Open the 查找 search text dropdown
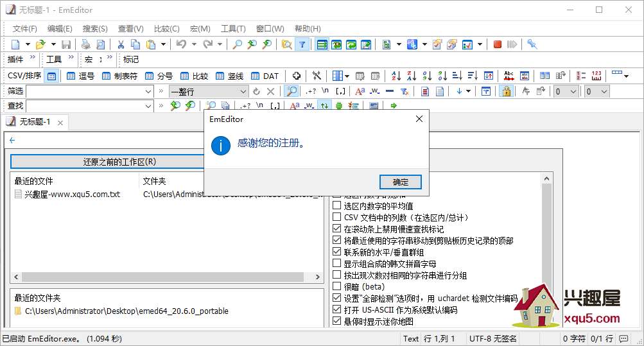The image size is (644, 346). tap(148, 106)
